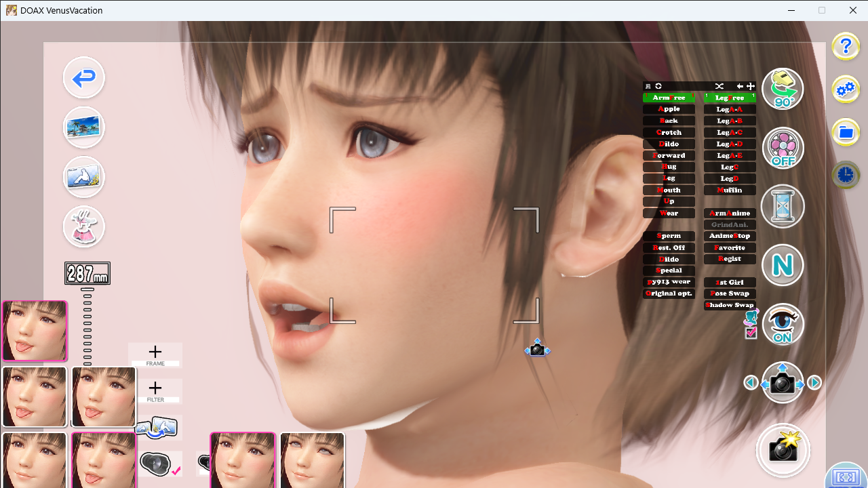Toggle the Rest. Off option

(x=669, y=247)
